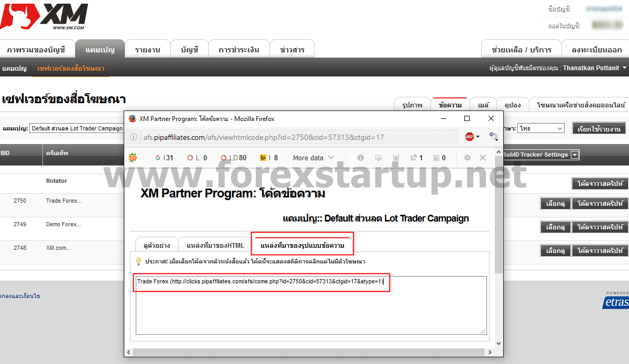Open the ภาพรวมของบัญชี main tab
Image resolution: width=629 pixels, height=364 pixels.
coord(36,50)
